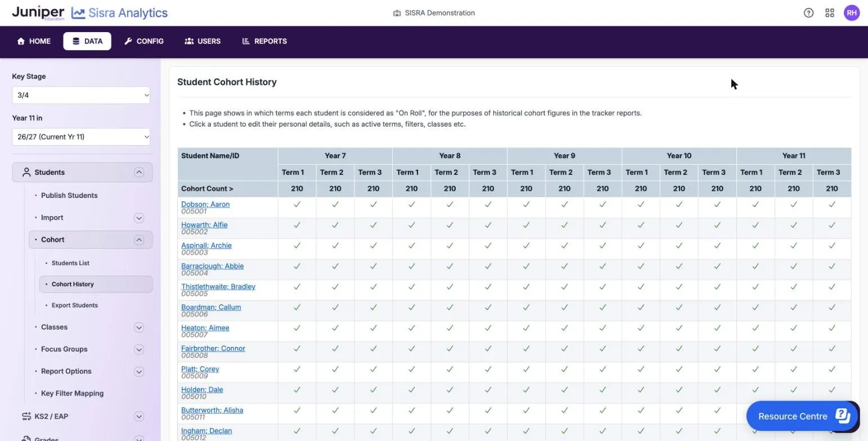Open Publish Students in sidebar
This screenshot has height=441, width=868.
coord(69,195)
